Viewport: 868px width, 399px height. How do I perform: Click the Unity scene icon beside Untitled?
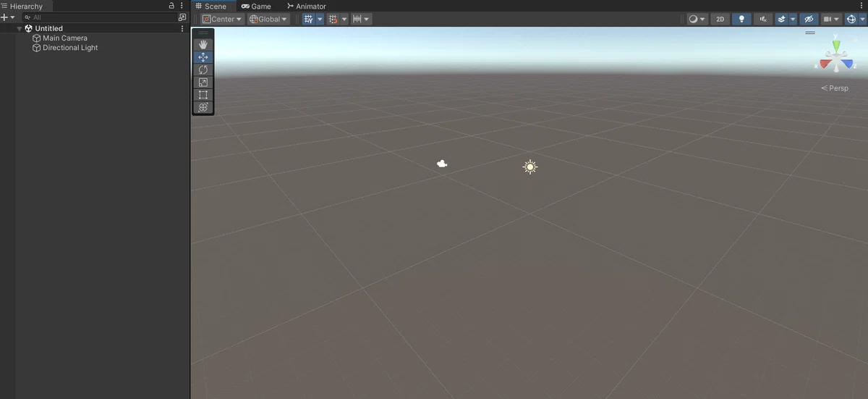29,28
